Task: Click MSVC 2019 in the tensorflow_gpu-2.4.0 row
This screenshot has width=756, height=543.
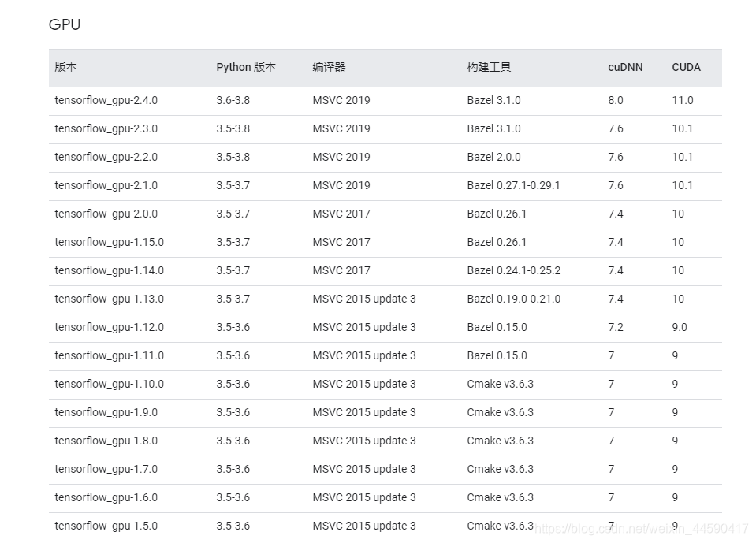Action: pos(341,101)
